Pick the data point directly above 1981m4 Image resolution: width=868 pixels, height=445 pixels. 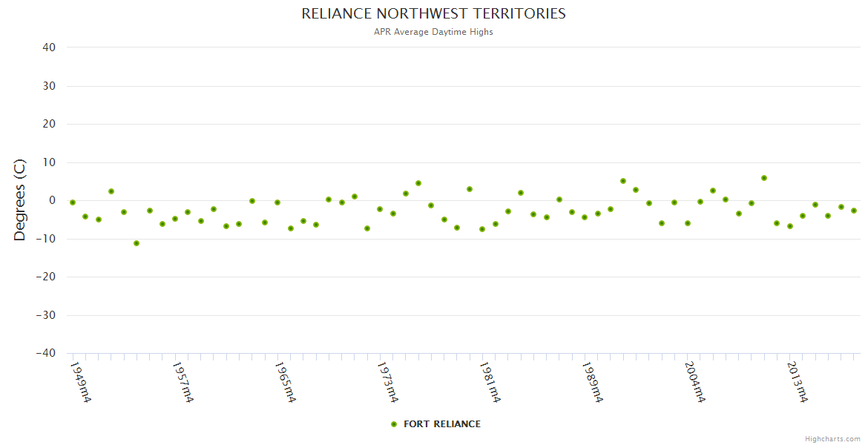[x=482, y=229]
